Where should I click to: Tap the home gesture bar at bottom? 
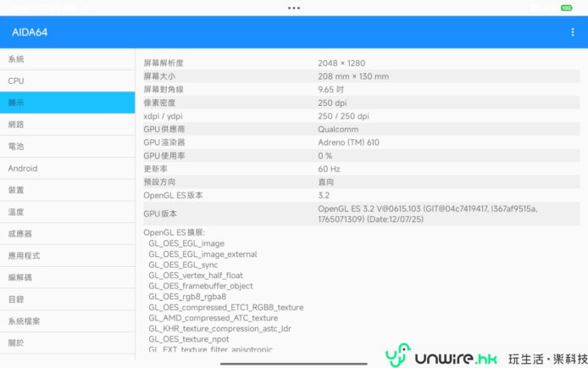[294, 363]
